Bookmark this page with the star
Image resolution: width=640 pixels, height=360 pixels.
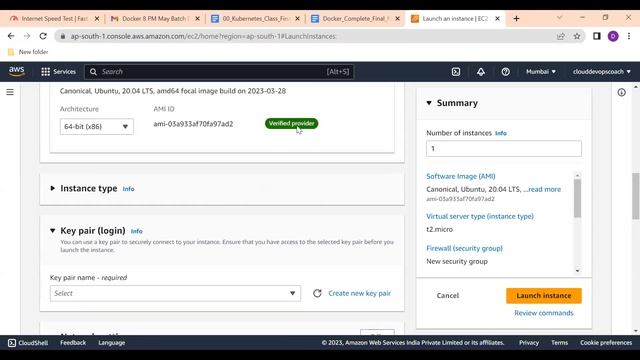[x=577, y=36]
